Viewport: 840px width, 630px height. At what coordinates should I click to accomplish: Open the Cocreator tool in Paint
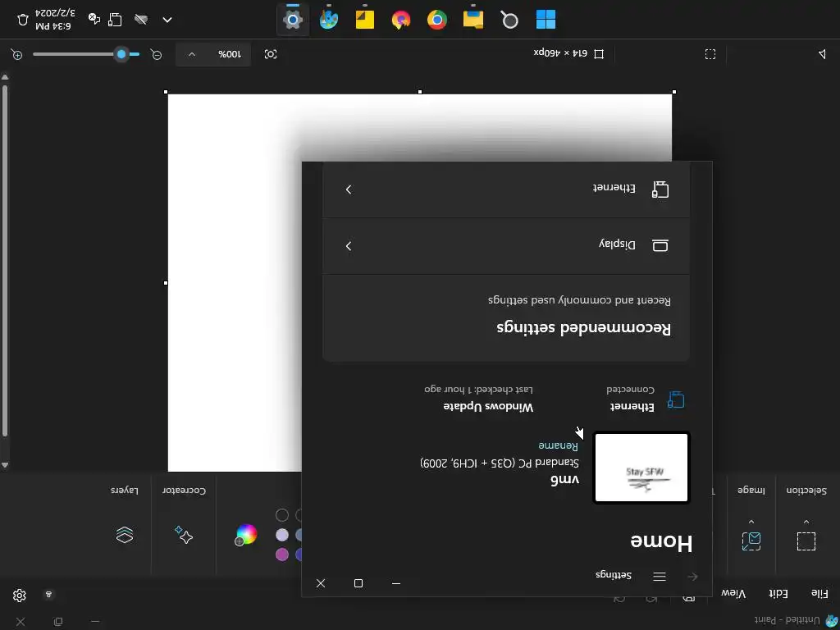coord(184,535)
